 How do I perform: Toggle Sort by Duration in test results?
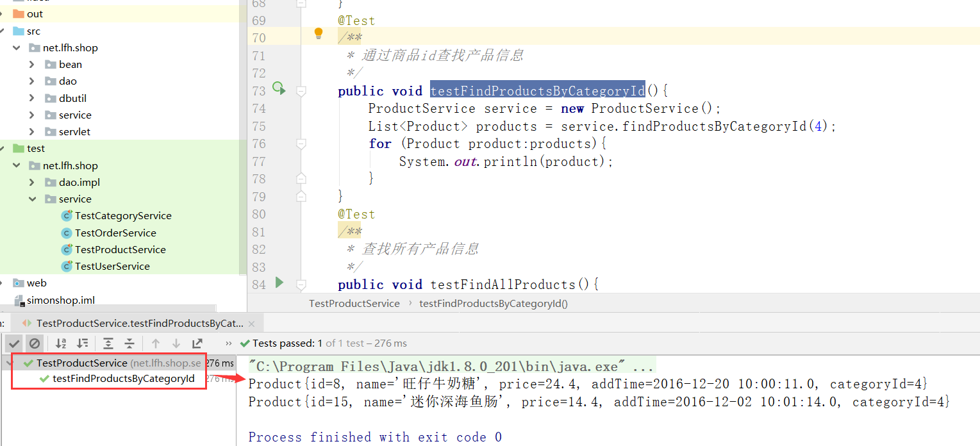click(x=82, y=343)
